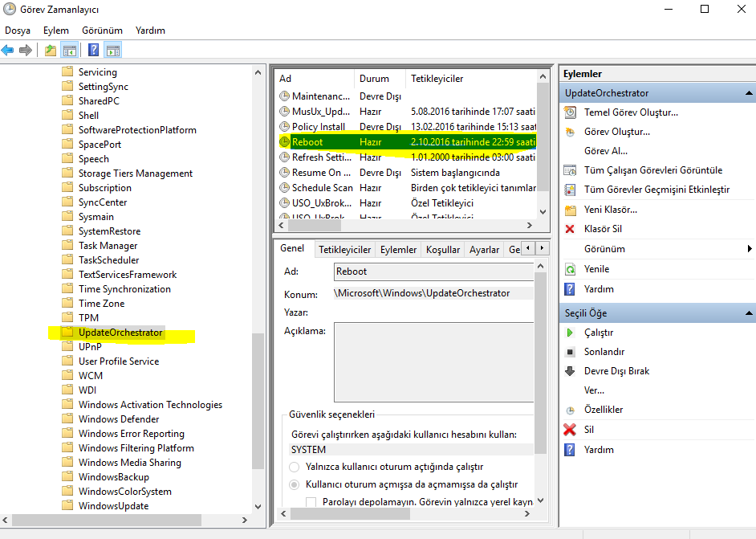Viewport: 756px width, 539px height.
Task: Click Görev Al... in the actions pane
Action: [605, 151]
